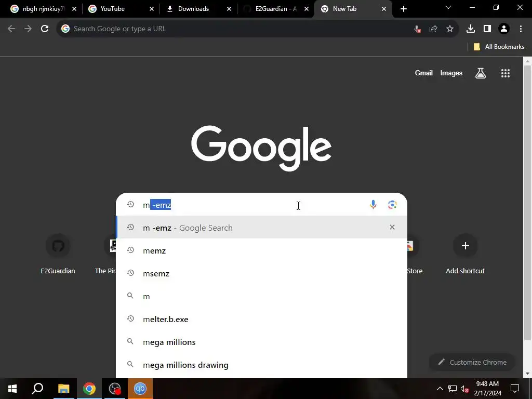Choose the 'melter.b.exe' suggestion
The image size is (532, 399).
click(x=261, y=319)
